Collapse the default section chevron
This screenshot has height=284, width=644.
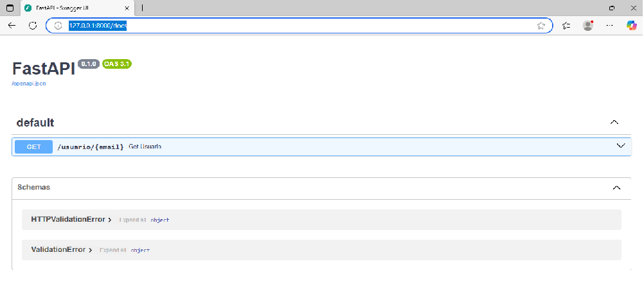click(614, 122)
